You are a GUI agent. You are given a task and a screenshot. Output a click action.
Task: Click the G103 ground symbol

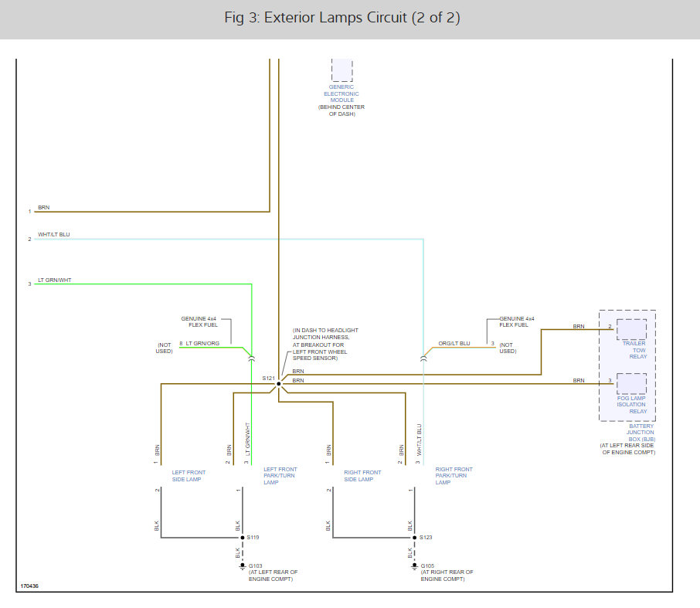(x=243, y=566)
